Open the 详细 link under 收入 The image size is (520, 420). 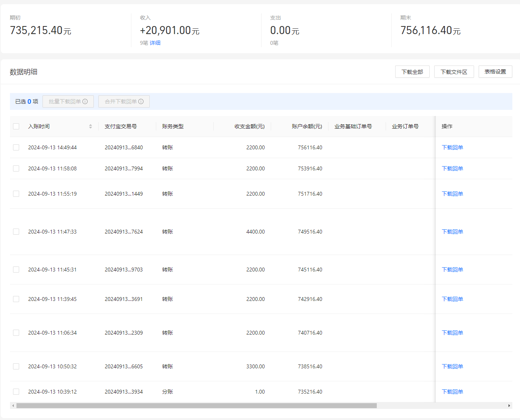coord(155,43)
